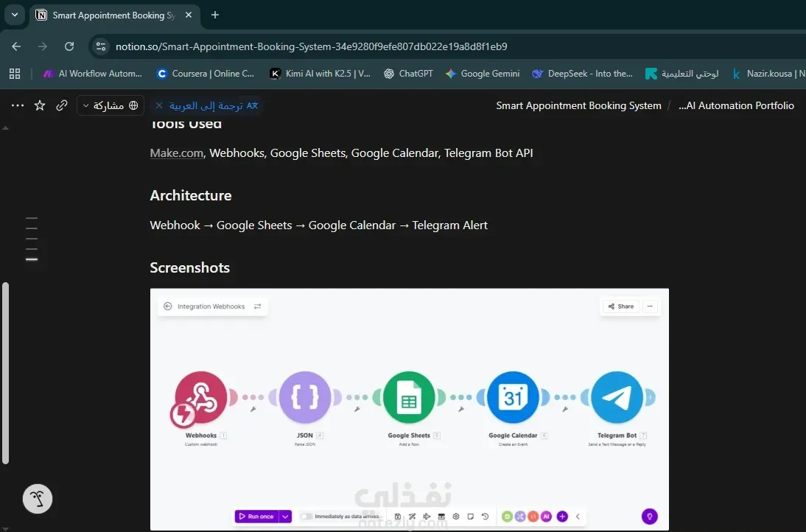806x532 pixels.
Task: Click the Webhook → Google Sheets architecture line
Action: [319, 225]
